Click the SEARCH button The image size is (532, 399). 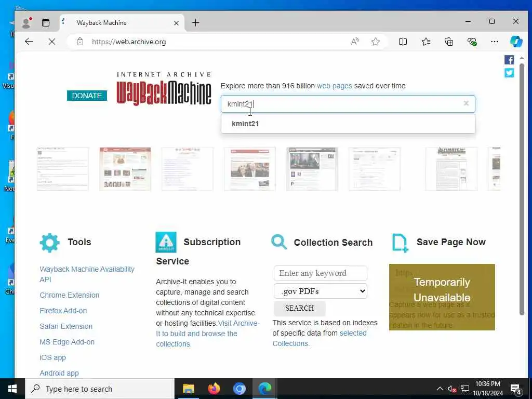tap(299, 308)
